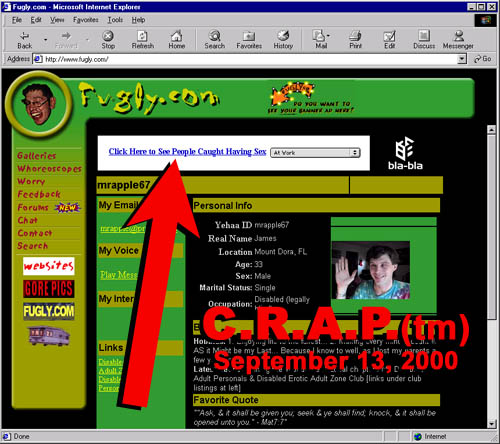Click the Fugly.com face logo
The height and width of the screenshot is (444, 500).
(38, 104)
